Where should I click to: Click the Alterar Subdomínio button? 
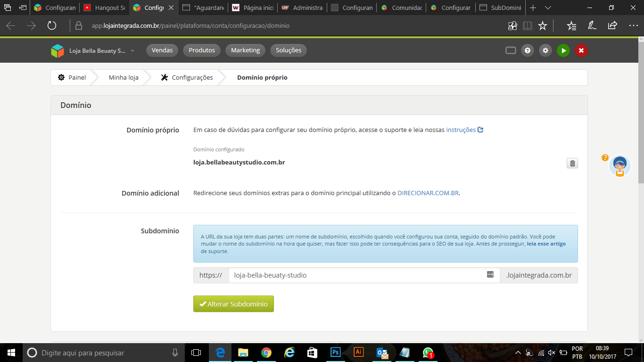(233, 304)
